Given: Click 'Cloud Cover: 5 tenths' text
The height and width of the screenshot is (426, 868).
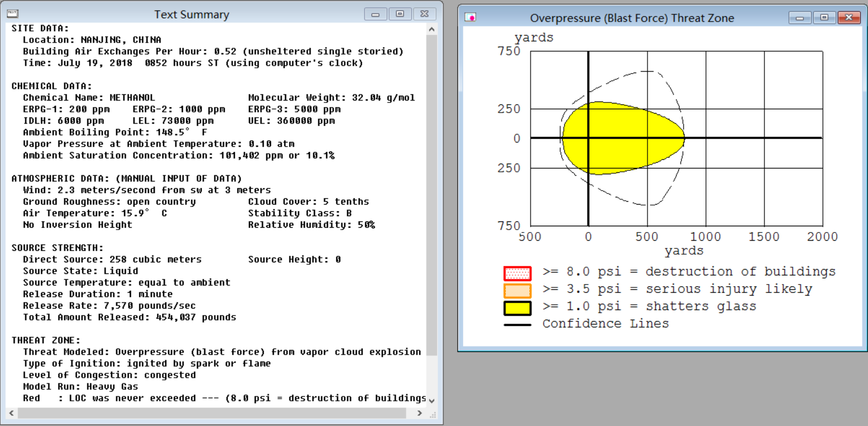Looking at the screenshot, I should point(308,202).
